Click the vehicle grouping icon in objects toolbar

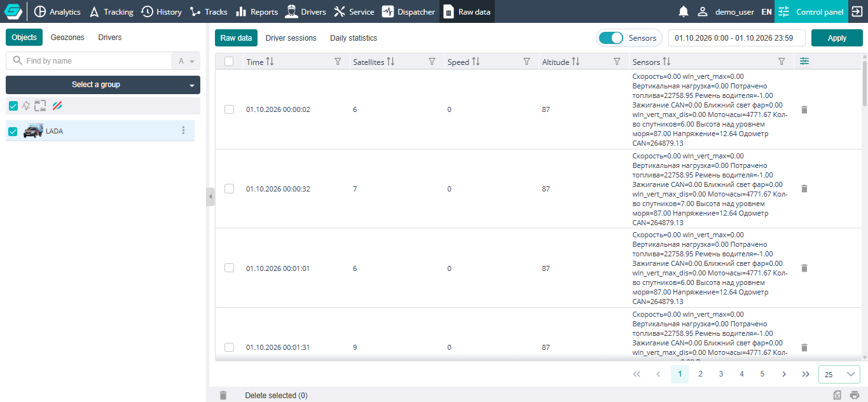pyautogui.click(x=41, y=106)
